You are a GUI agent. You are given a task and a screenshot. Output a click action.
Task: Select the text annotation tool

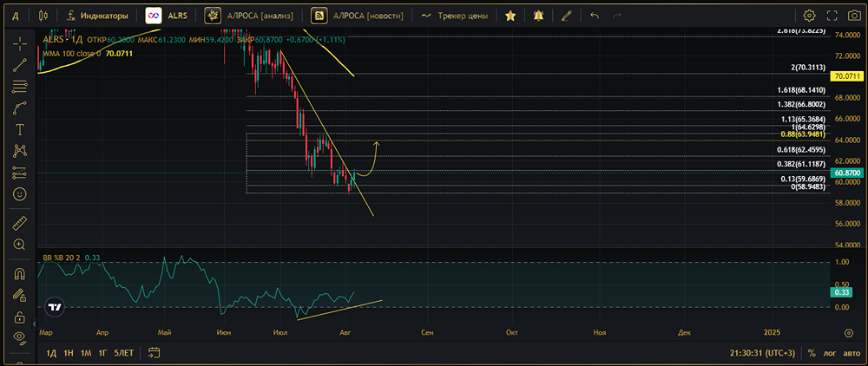tap(19, 129)
